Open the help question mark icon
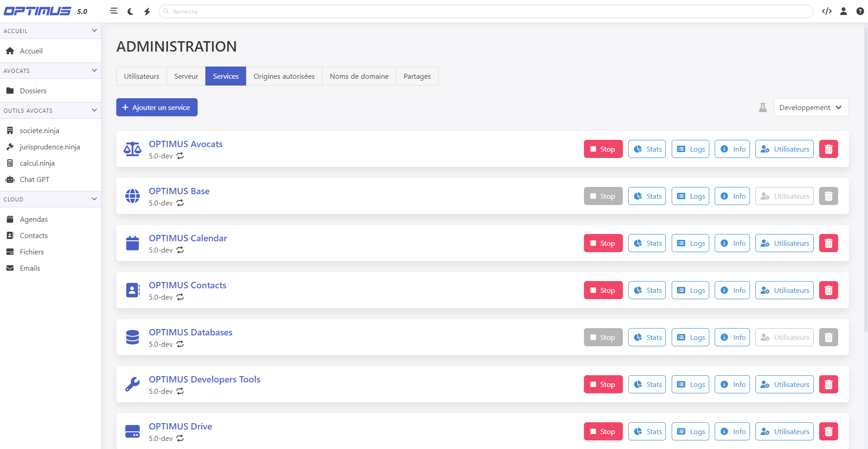Image resolution: width=868 pixels, height=449 pixels. click(860, 11)
